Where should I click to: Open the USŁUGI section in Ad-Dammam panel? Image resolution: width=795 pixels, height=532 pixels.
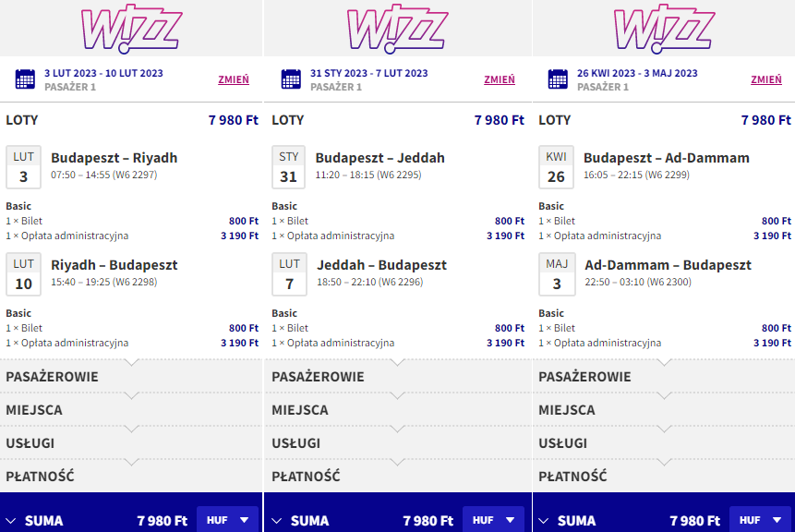pos(664,443)
